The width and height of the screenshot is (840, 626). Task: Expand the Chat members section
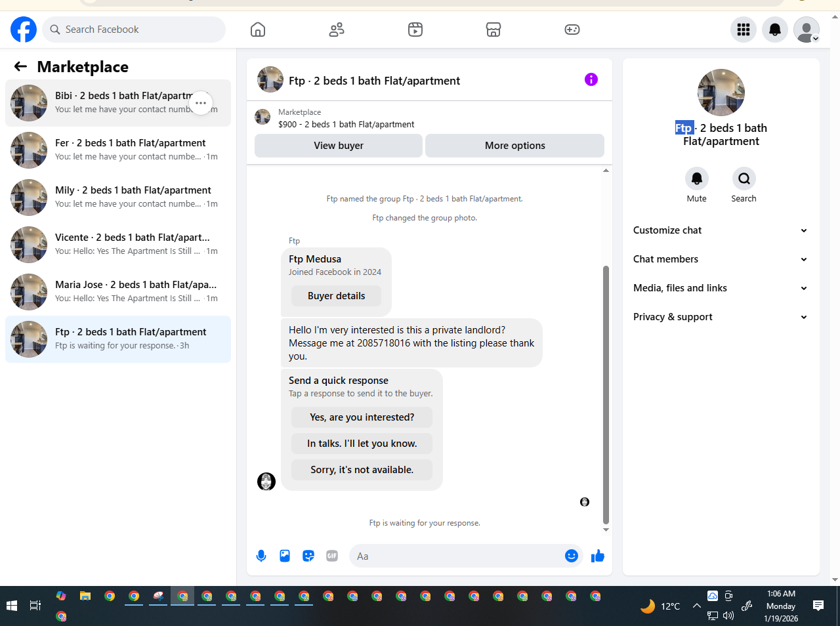tap(721, 259)
